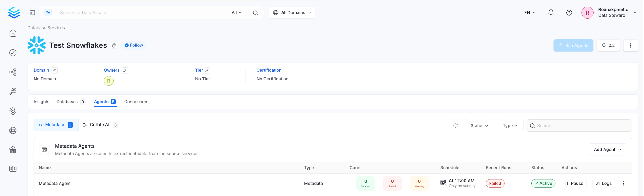Viewport: 644px width, 196px height.
Task: Open the Explore compass icon
Action: pos(13,53)
